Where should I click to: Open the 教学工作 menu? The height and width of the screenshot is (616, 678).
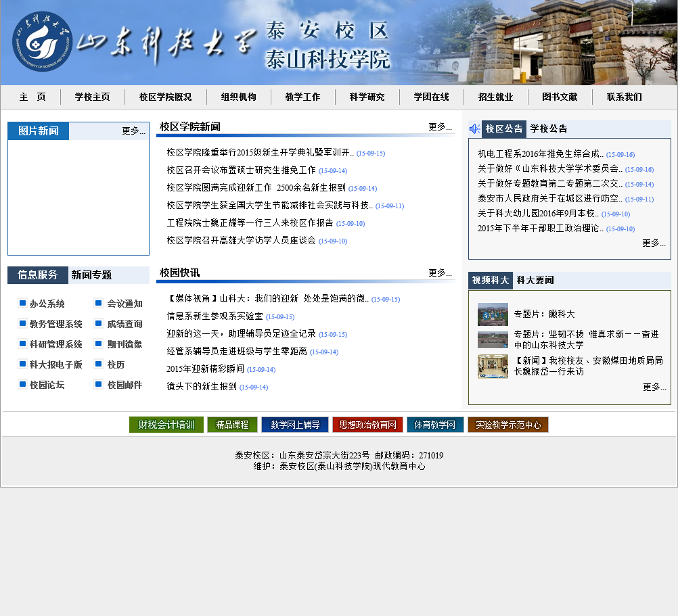(x=302, y=97)
